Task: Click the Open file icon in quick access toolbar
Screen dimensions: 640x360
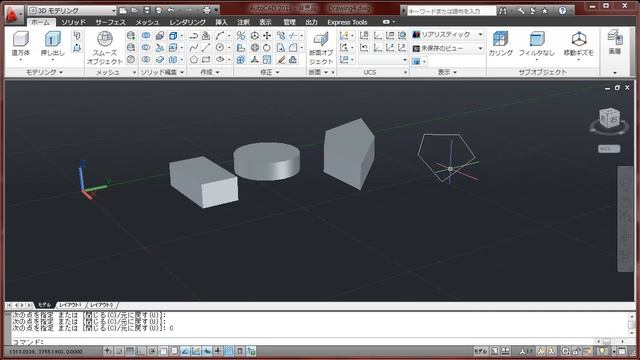Action: click(135, 10)
